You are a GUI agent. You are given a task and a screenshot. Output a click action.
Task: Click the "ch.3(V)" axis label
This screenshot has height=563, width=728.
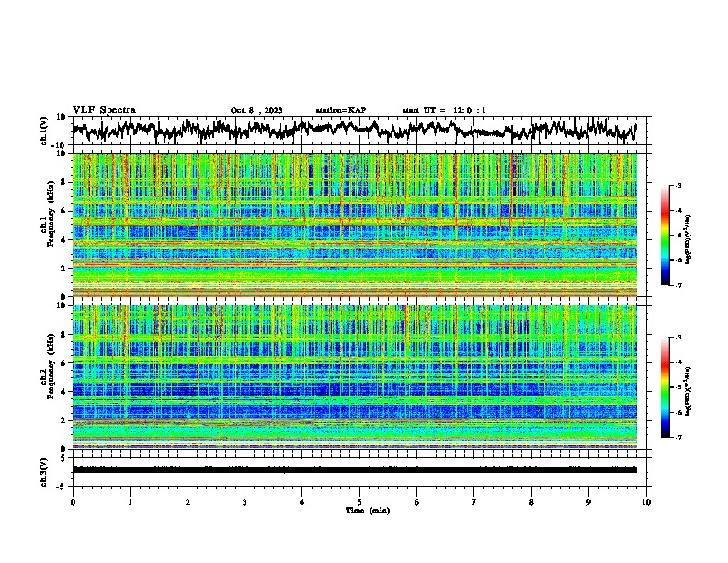click(x=44, y=472)
